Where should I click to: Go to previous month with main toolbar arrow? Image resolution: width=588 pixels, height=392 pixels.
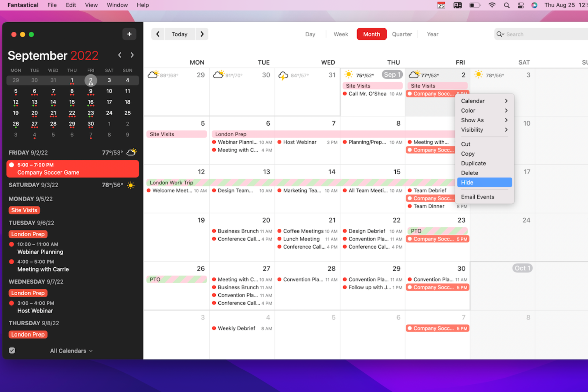click(x=158, y=34)
